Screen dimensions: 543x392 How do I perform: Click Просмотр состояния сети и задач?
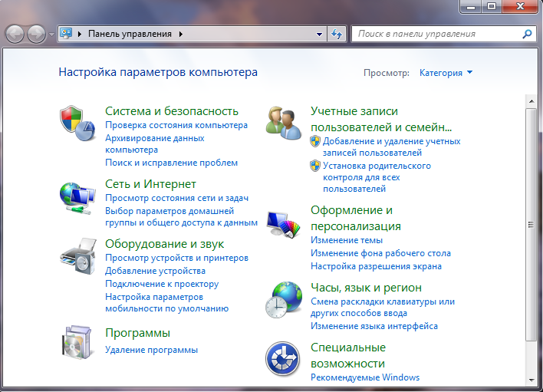(x=176, y=198)
